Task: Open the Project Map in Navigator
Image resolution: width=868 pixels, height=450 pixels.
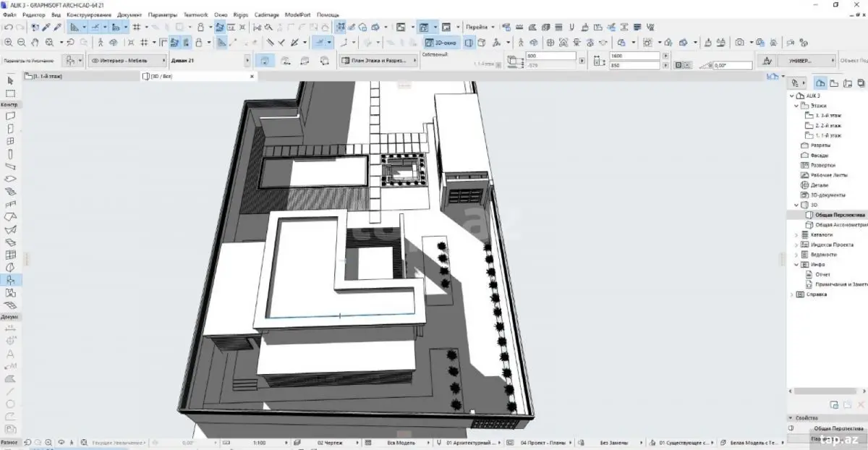Action: point(820,83)
